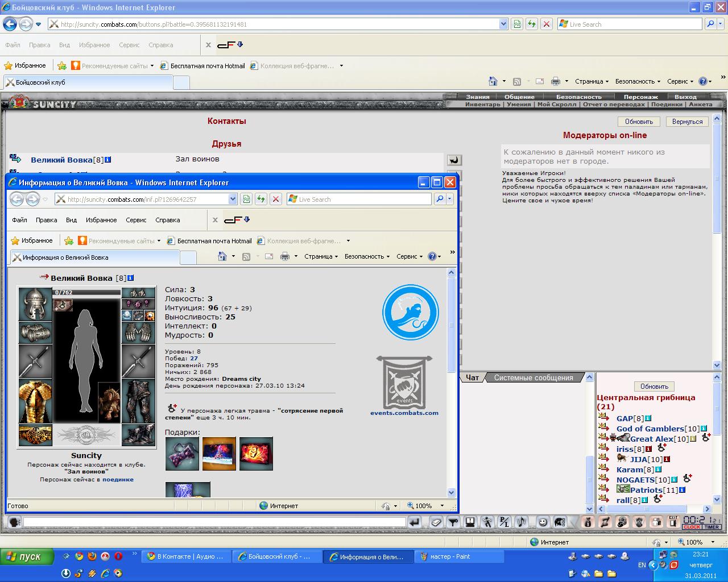This screenshot has height=582, width=728.
Task: Click the helmet item in character equipment
Action: coord(35,304)
